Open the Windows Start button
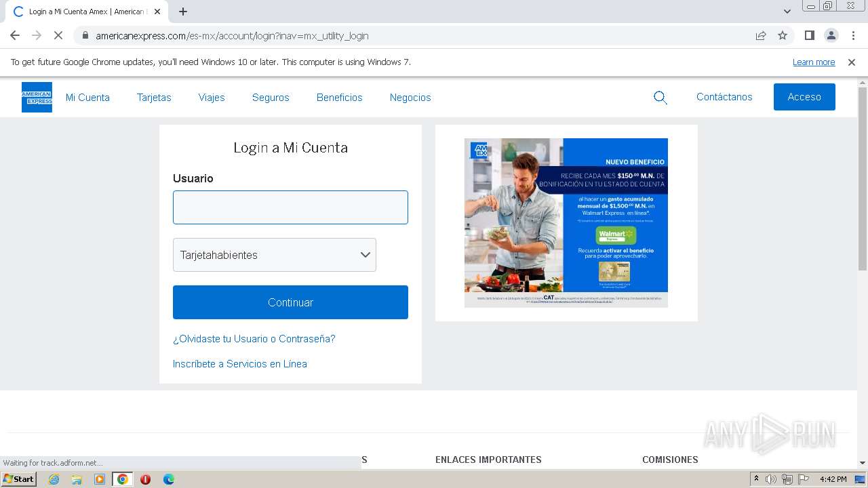 18,479
